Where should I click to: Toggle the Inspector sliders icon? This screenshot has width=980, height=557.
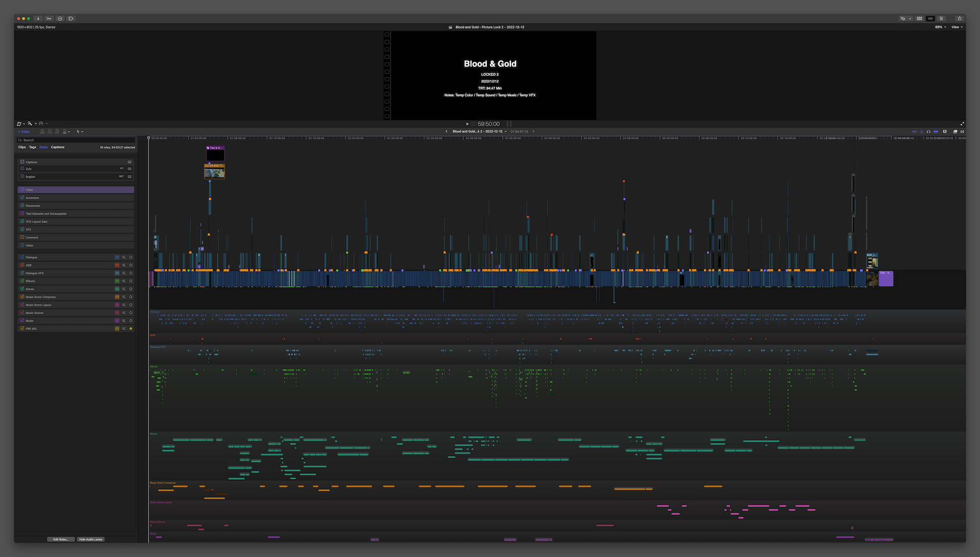pyautogui.click(x=941, y=18)
